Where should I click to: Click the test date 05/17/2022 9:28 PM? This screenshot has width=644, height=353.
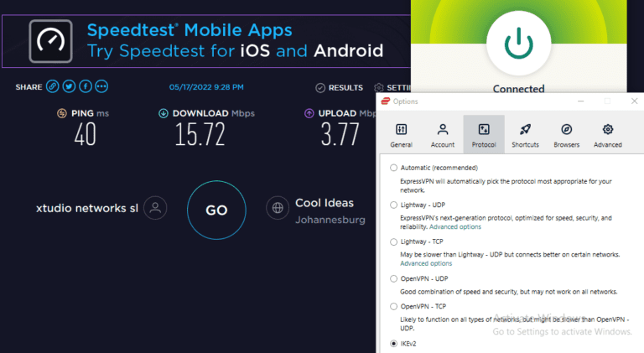click(206, 87)
